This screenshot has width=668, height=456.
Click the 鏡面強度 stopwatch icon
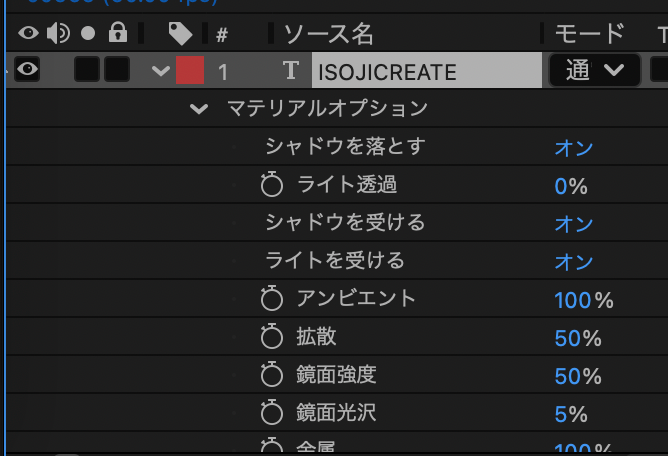point(271,375)
